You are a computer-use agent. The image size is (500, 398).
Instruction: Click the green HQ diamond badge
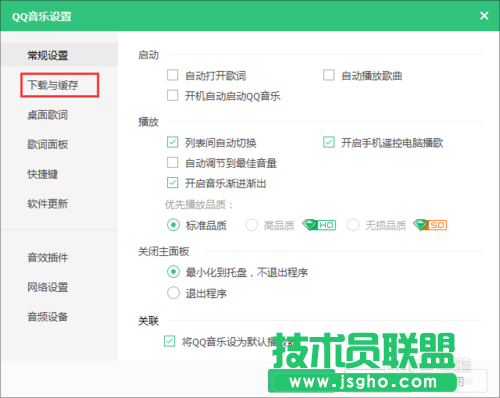tap(319, 225)
